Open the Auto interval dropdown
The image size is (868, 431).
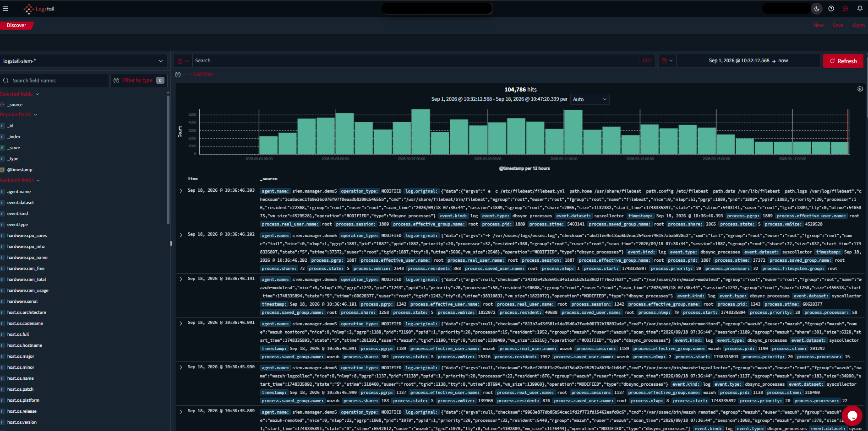pyautogui.click(x=590, y=99)
